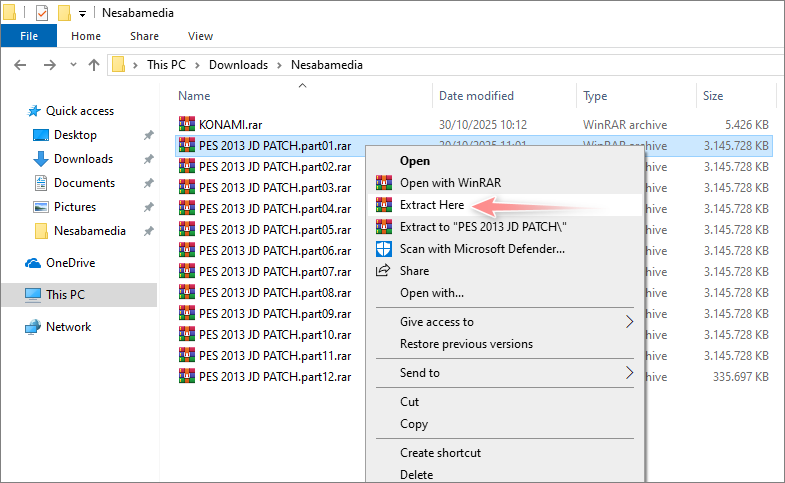The width and height of the screenshot is (785, 483).
Task: Choose Copy in the context menu
Action: click(x=414, y=424)
